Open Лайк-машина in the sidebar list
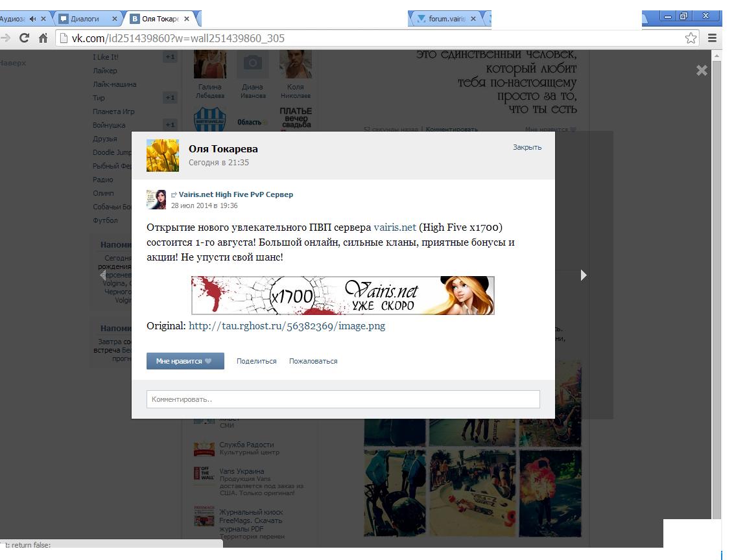This screenshot has height=560, width=747. [114, 84]
